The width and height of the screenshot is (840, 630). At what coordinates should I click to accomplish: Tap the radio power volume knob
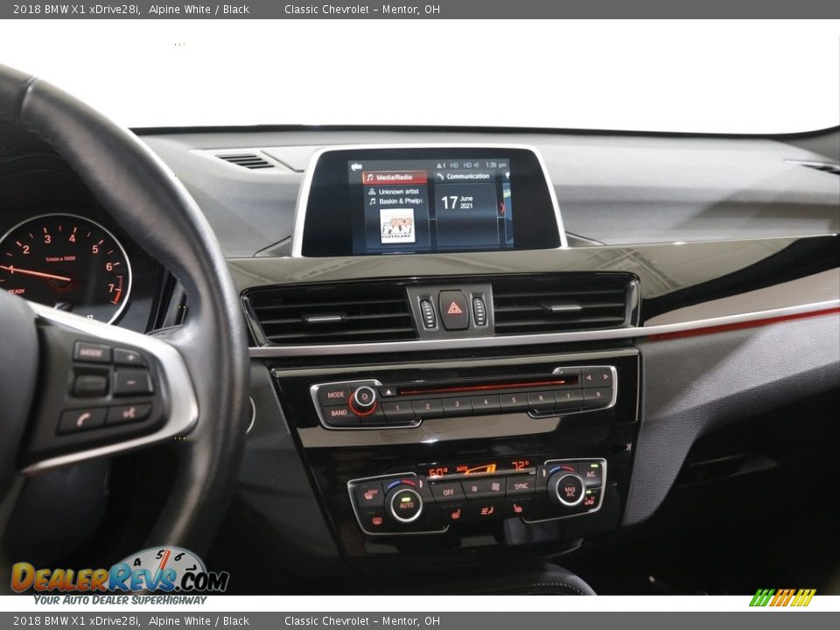click(x=364, y=397)
